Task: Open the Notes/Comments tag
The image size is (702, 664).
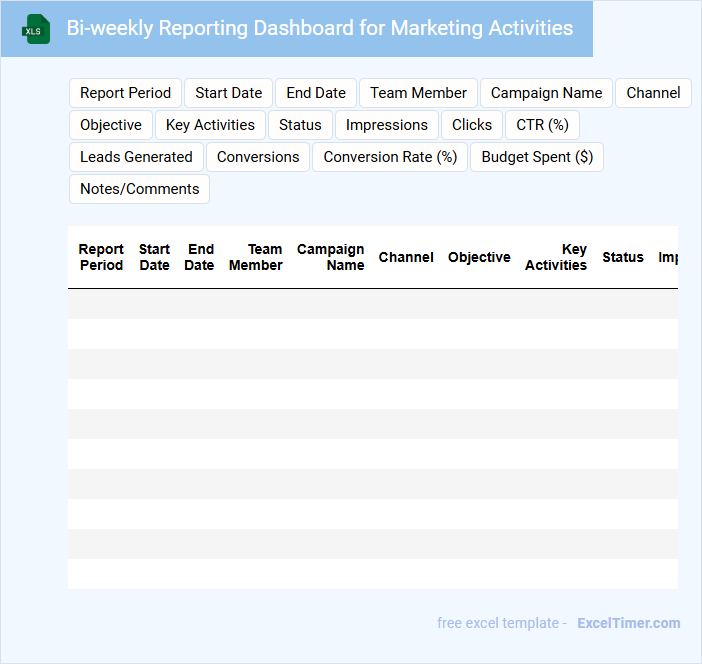Action: [139, 189]
